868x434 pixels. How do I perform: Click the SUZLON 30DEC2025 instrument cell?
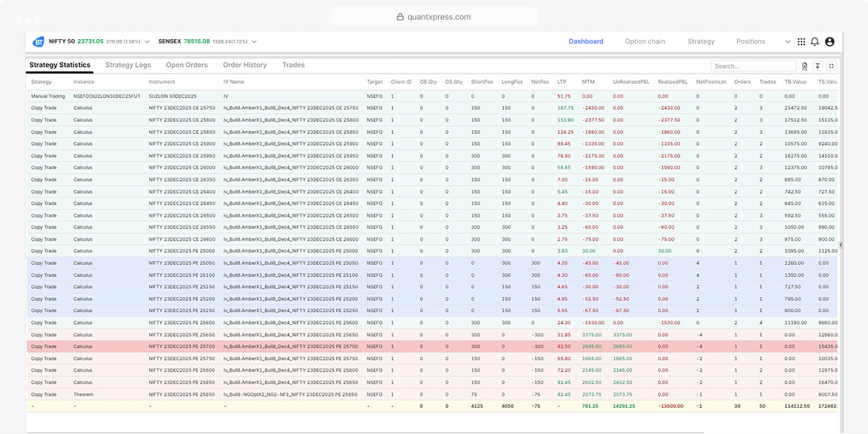click(172, 96)
